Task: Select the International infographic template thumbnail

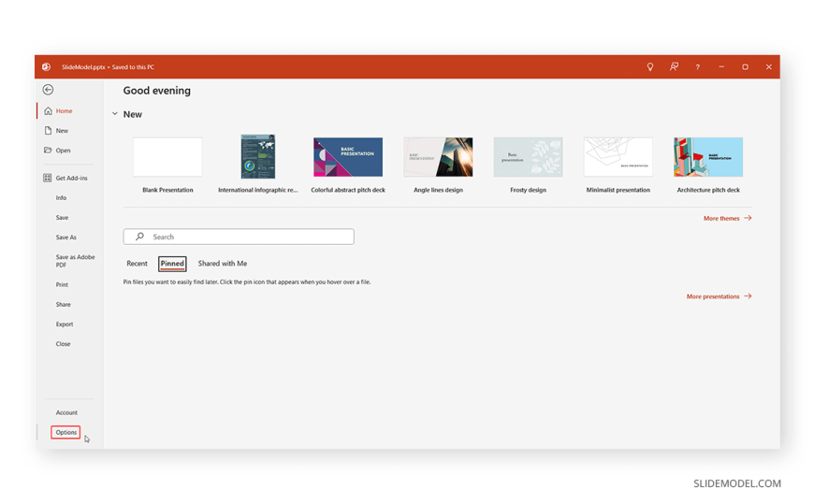Action: click(258, 157)
